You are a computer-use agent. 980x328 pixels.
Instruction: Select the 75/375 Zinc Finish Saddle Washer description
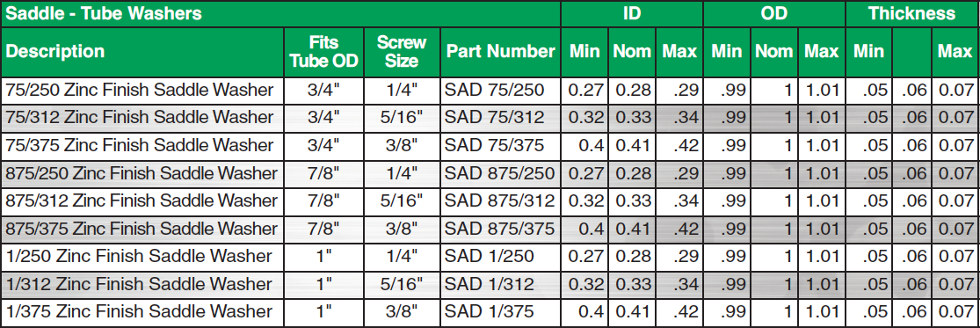[140, 146]
